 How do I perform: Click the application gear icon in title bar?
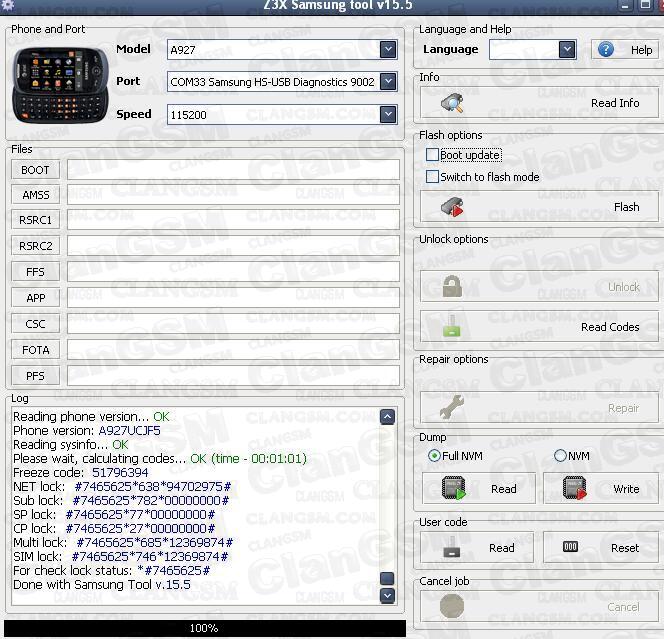click(x=8, y=5)
